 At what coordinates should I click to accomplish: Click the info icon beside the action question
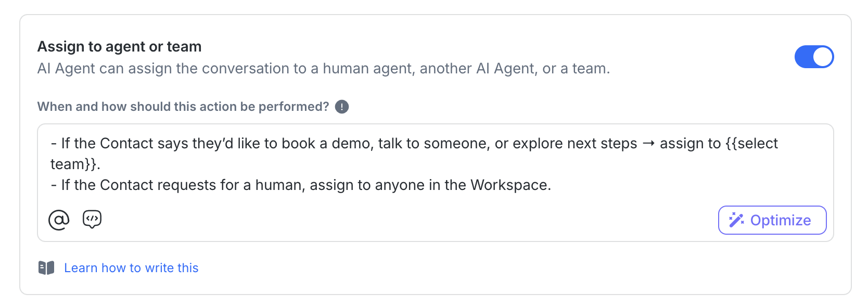tap(341, 107)
